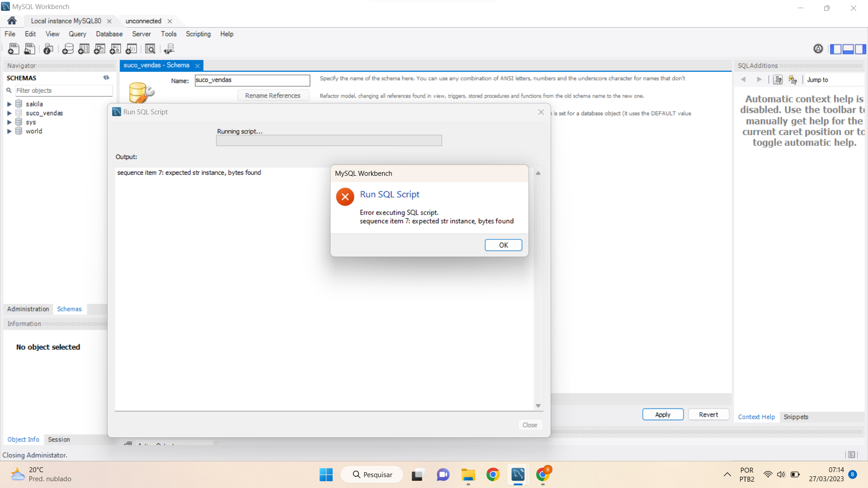The image size is (868, 488).
Task: Click the Home screen icon
Action: click(x=12, y=21)
